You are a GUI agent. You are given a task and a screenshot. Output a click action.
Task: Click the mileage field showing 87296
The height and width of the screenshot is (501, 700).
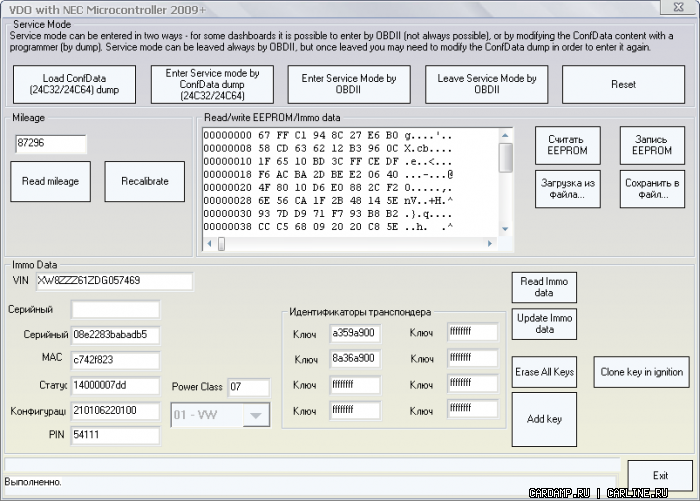coord(50,143)
